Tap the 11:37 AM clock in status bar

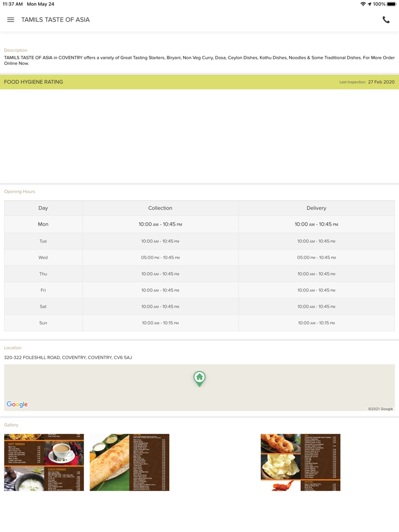point(13,4)
